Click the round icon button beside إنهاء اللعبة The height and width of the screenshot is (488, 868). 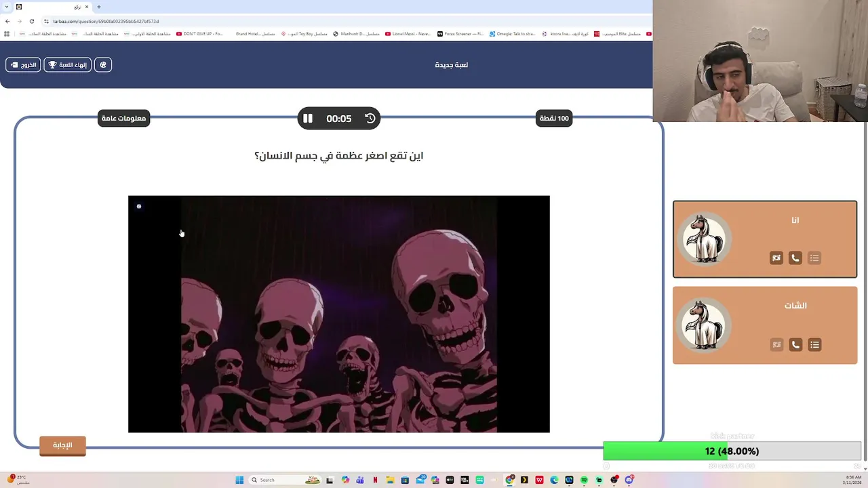(x=103, y=64)
